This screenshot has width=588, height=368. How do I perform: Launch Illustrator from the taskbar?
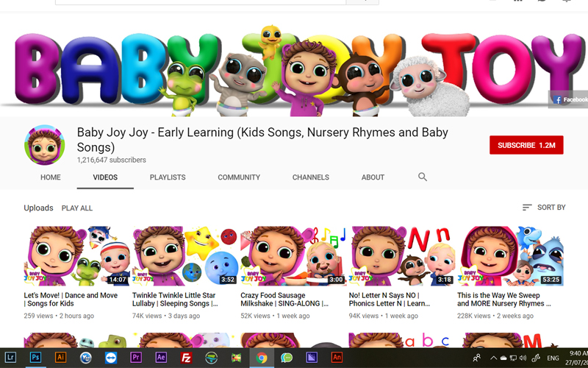61,358
